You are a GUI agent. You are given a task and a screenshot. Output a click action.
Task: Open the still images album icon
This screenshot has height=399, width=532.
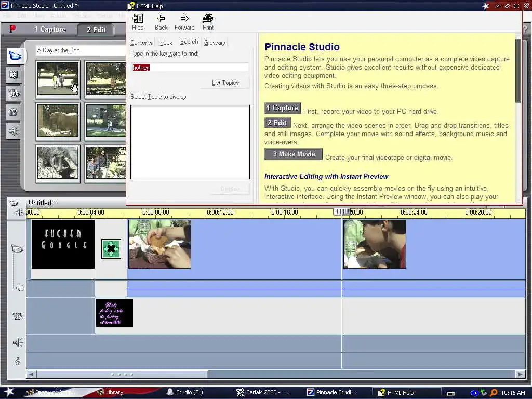coord(14,112)
